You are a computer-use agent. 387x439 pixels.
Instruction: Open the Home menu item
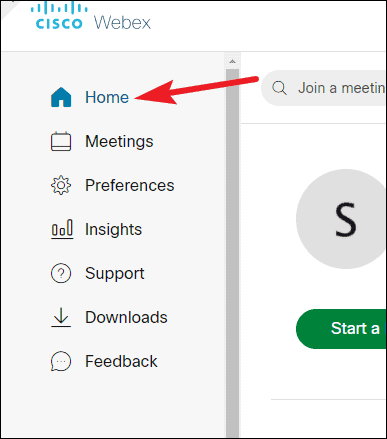[107, 97]
